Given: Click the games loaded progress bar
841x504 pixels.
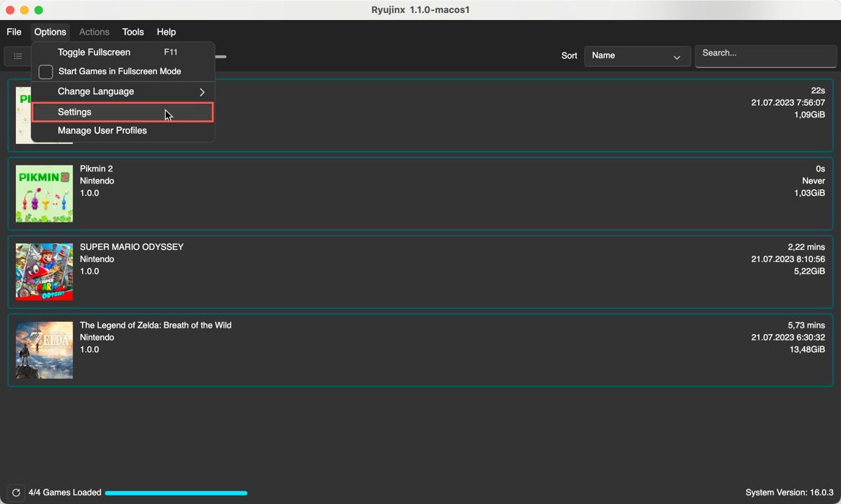Looking at the screenshot, I should [x=176, y=492].
